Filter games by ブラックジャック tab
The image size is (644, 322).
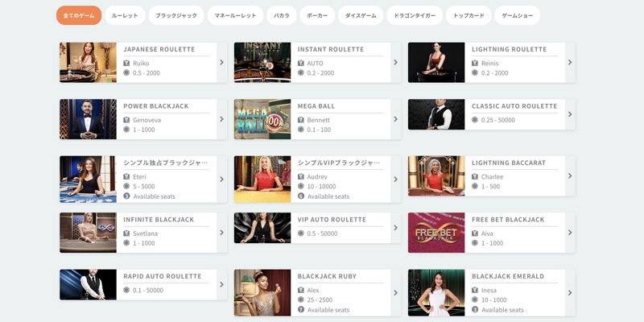pyautogui.click(x=175, y=15)
